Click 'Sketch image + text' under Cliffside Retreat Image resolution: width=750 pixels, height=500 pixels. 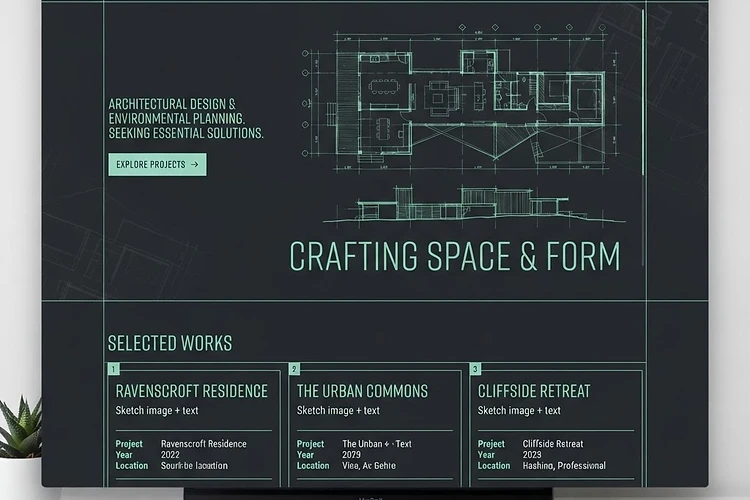(x=519, y=411)
